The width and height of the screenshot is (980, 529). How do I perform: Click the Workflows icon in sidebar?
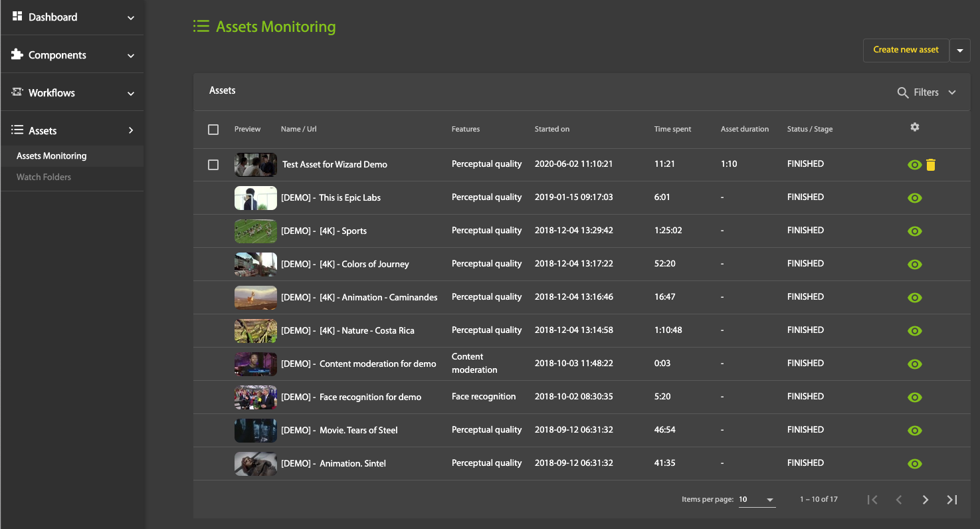click(x=17, y=92)
